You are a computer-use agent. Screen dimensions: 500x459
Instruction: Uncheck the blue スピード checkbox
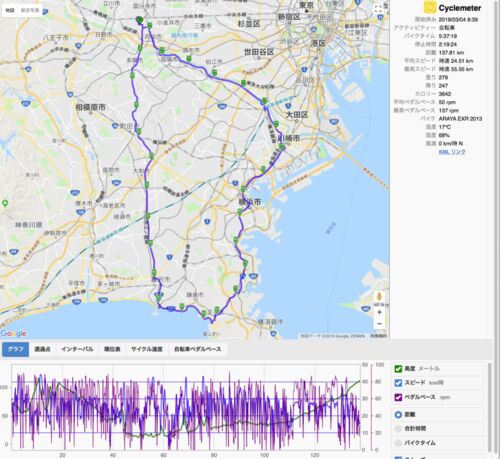398,383
